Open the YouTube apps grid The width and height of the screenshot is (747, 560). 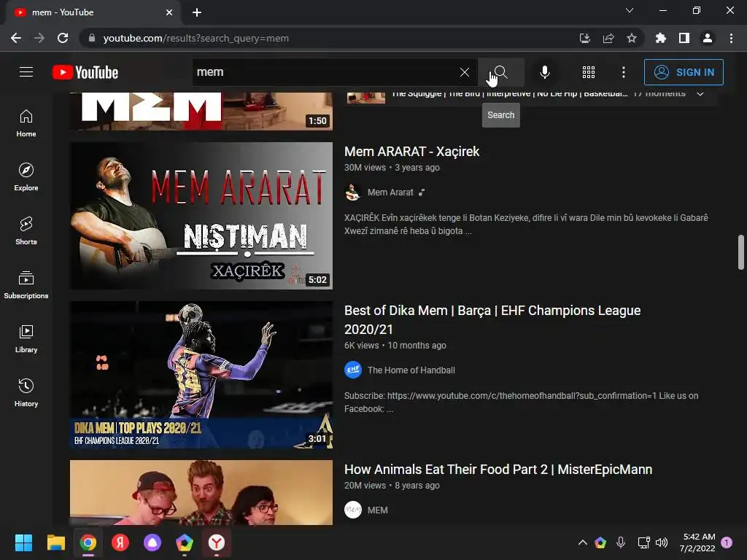pos(589,72)
